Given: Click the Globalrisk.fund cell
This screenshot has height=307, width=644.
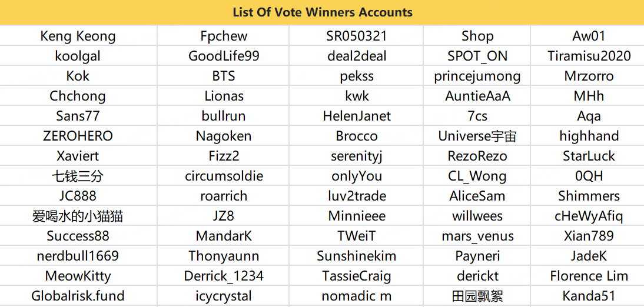Looking at the screenshot, I should pyautogui.click(x=78, y=296).
